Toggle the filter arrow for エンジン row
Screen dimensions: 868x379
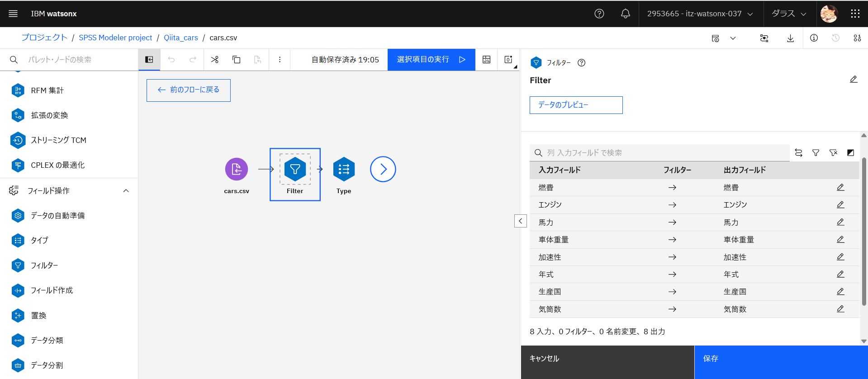click(673, 205)
